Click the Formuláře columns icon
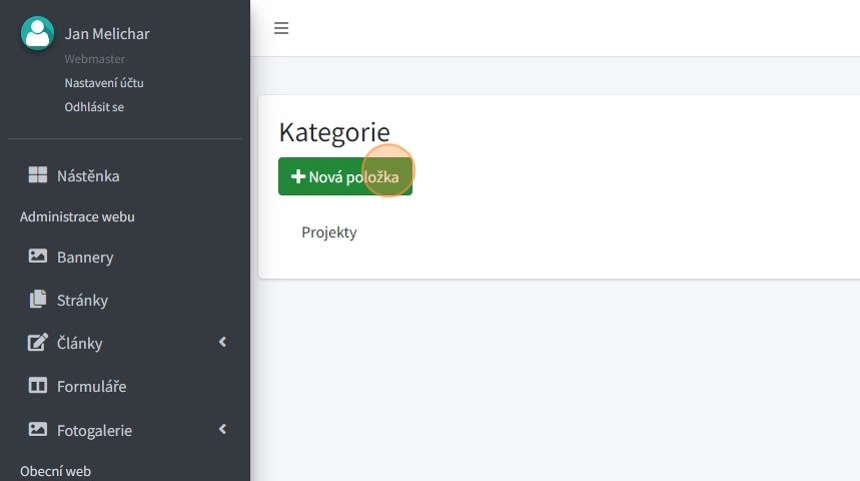The image size is (860, 481). 37,386
